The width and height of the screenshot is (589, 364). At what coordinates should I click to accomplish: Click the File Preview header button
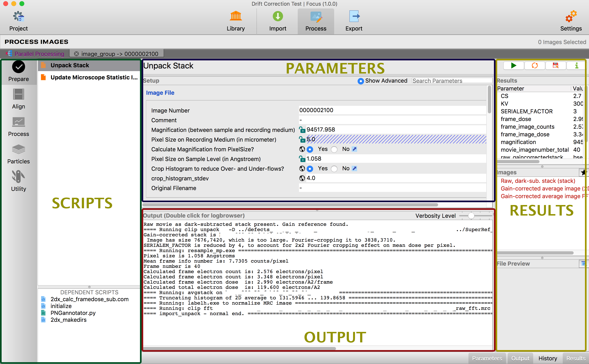(x=583, y=264)
